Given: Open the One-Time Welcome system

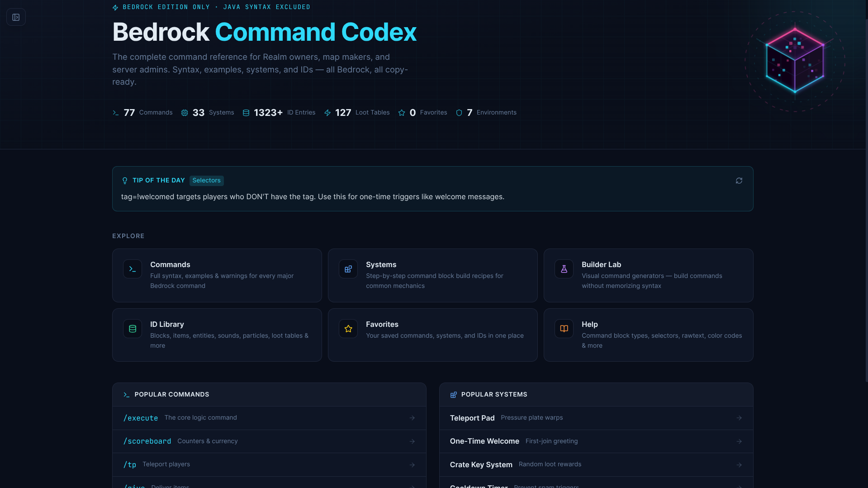Looking at the screenshot, I should [x=596, y=441].
